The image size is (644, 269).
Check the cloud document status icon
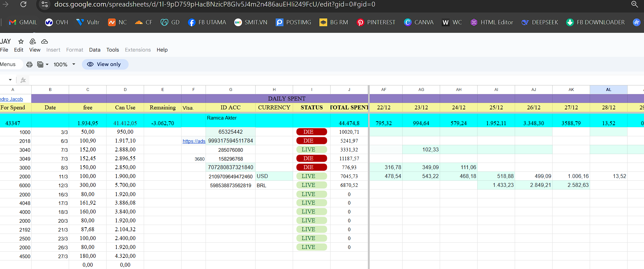[44, 41]
